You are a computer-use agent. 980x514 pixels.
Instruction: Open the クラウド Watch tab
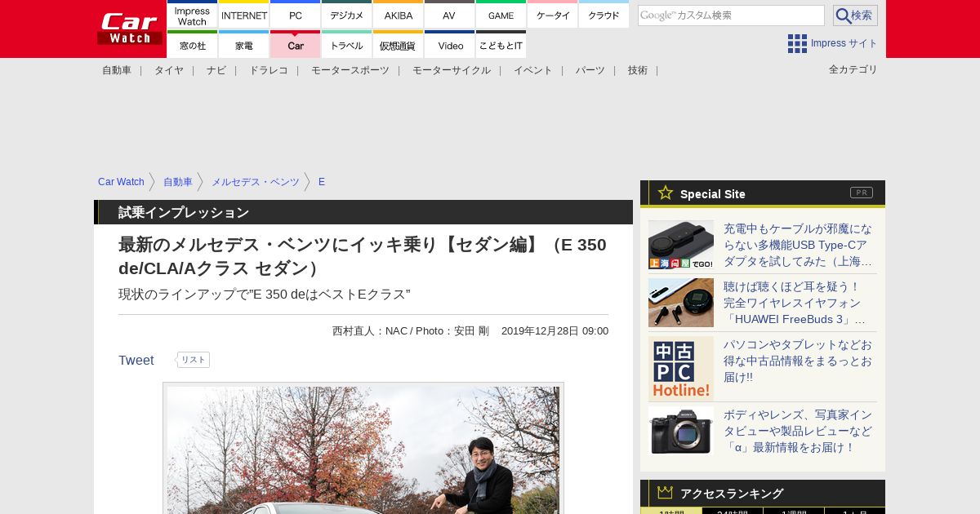coord(604,16)
